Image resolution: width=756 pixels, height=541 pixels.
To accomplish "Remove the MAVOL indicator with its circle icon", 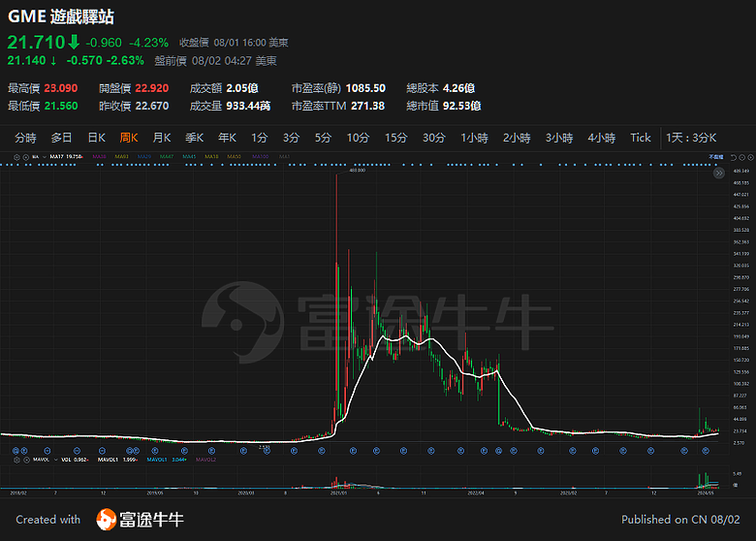I will coord(26,460).
